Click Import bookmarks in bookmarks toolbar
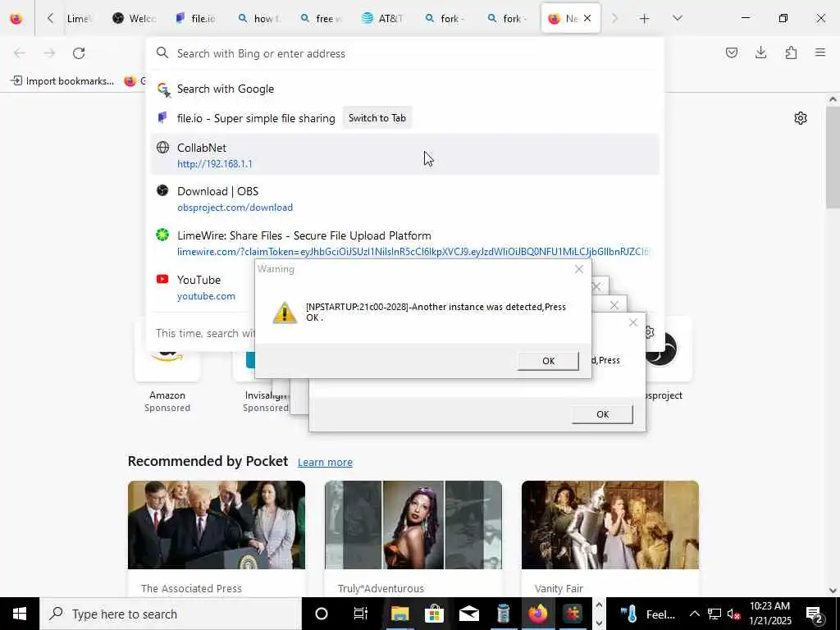The height and width of the screenshot is (630, 840). coord(62,81)
